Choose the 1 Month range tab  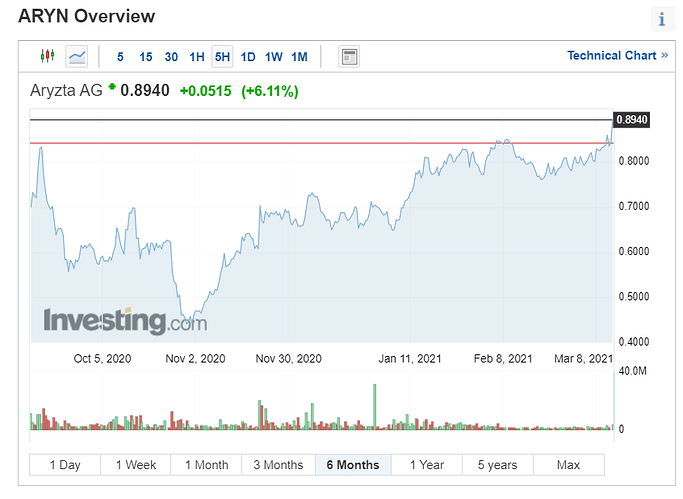click(206, 465)
